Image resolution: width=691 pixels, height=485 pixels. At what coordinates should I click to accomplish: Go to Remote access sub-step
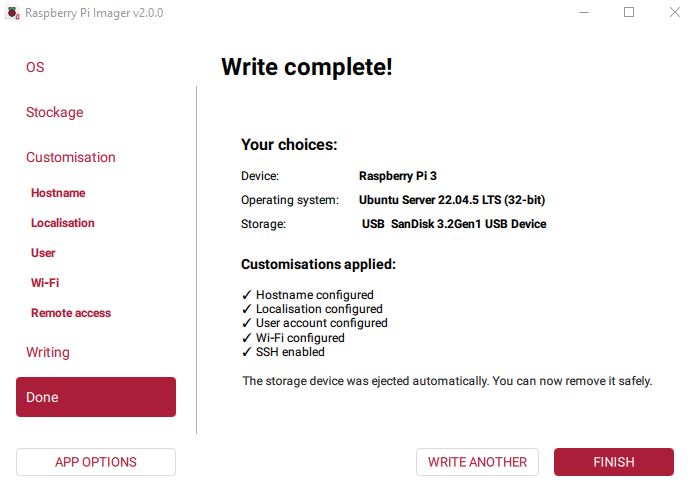tap(71, 313)
